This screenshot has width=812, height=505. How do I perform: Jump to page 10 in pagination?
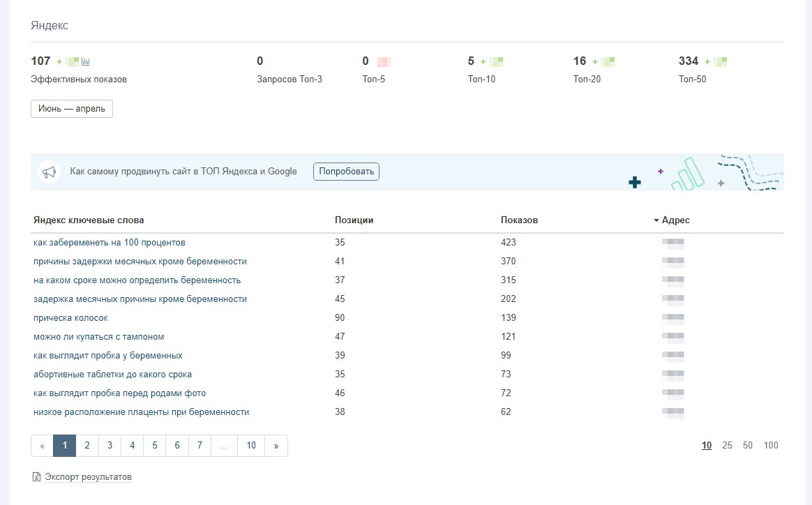coord(251,446)
